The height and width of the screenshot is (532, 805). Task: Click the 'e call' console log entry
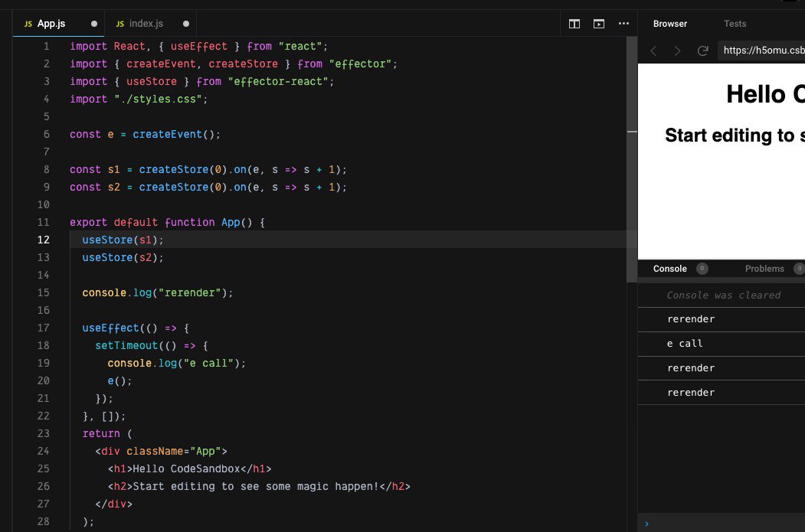click(684, 343)
